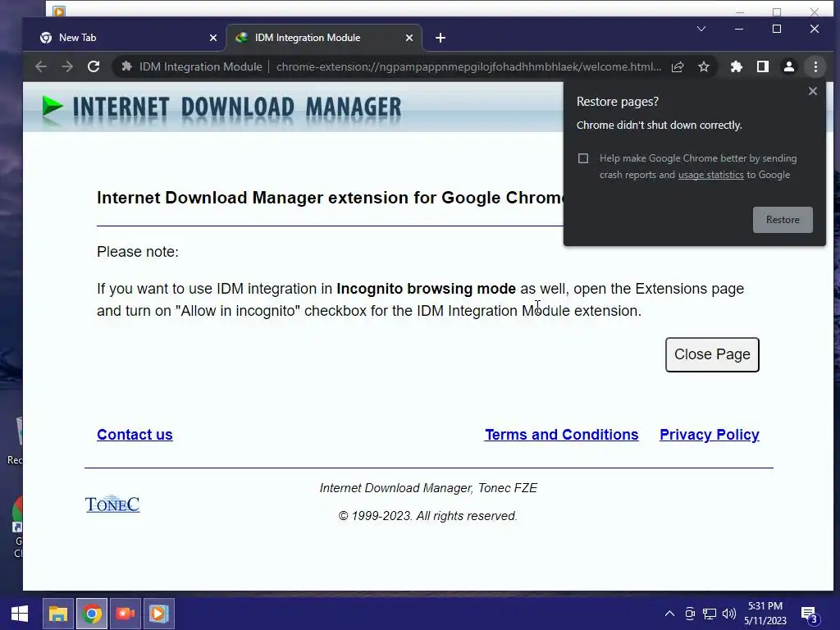Enable sending crash reports to Google

583,158
